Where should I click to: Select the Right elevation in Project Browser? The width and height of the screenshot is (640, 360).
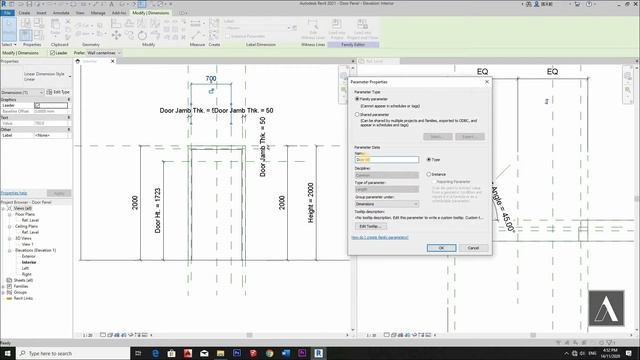[27, 274]
